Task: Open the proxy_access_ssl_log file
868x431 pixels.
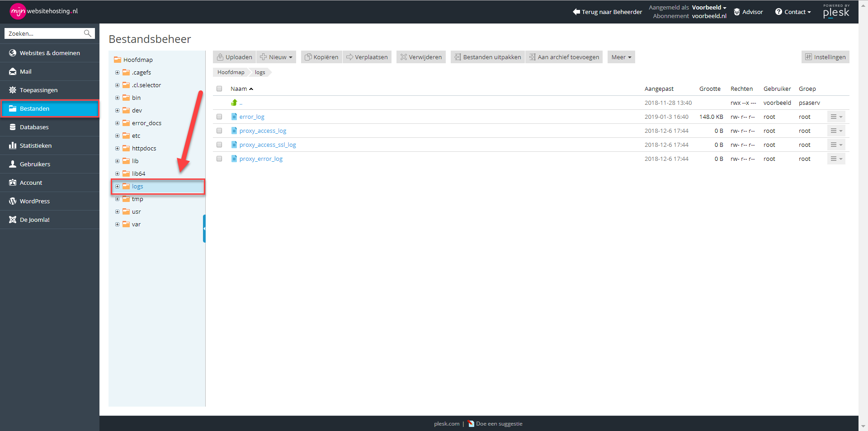Action: (268, 145)
